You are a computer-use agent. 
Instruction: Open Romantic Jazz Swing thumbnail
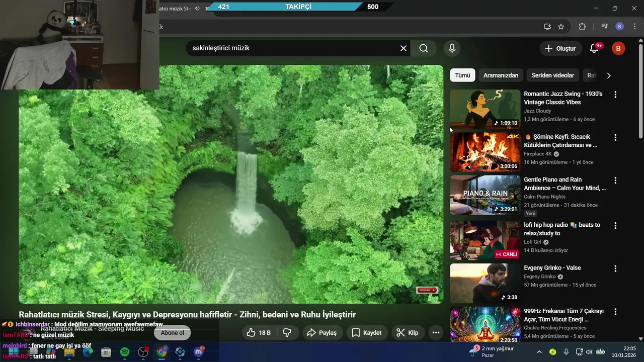(x=485, y=109)
